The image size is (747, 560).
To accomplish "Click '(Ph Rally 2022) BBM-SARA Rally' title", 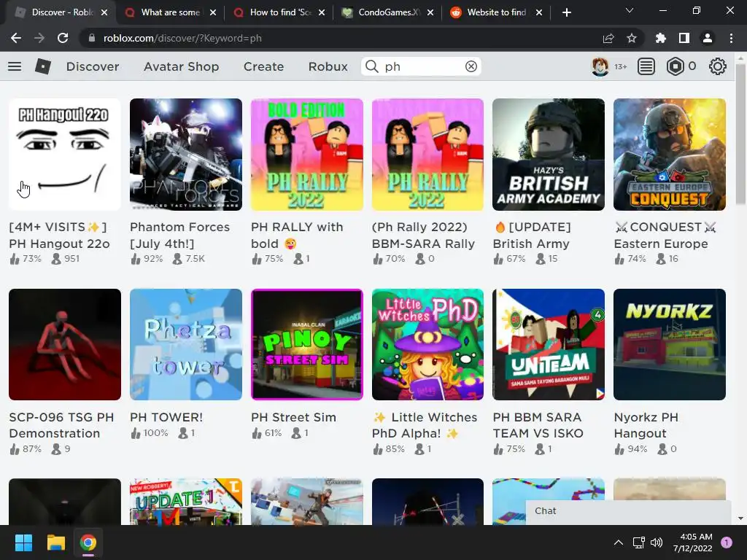I will (x=423, y=236).
